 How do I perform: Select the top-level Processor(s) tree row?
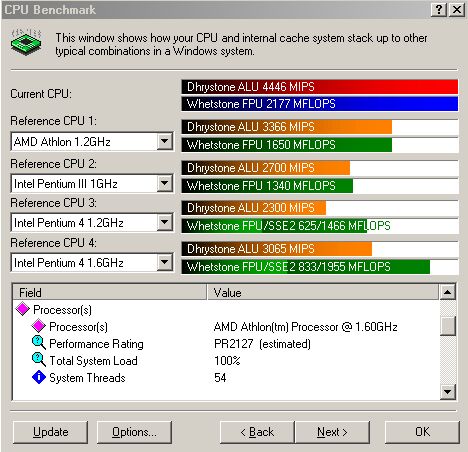[62, 310]
